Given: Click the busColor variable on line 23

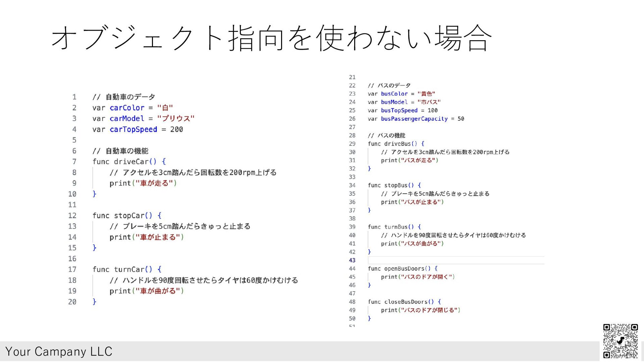Looking at the screenshot, I should click(394, 94).
